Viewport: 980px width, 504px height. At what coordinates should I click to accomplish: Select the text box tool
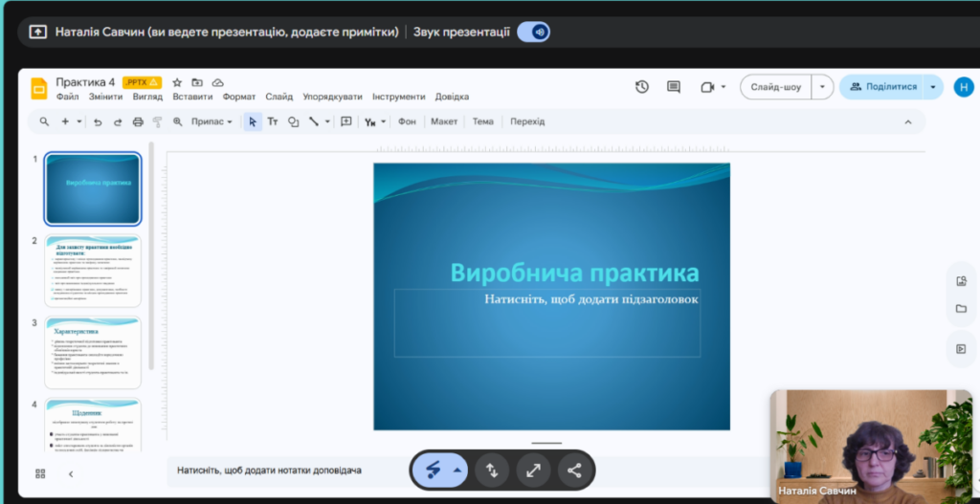273,121
